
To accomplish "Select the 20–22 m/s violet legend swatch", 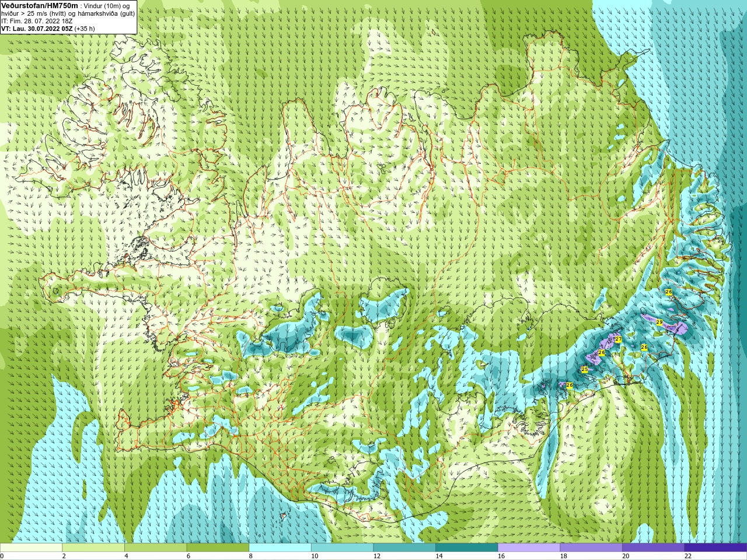I will pos(654,548).
